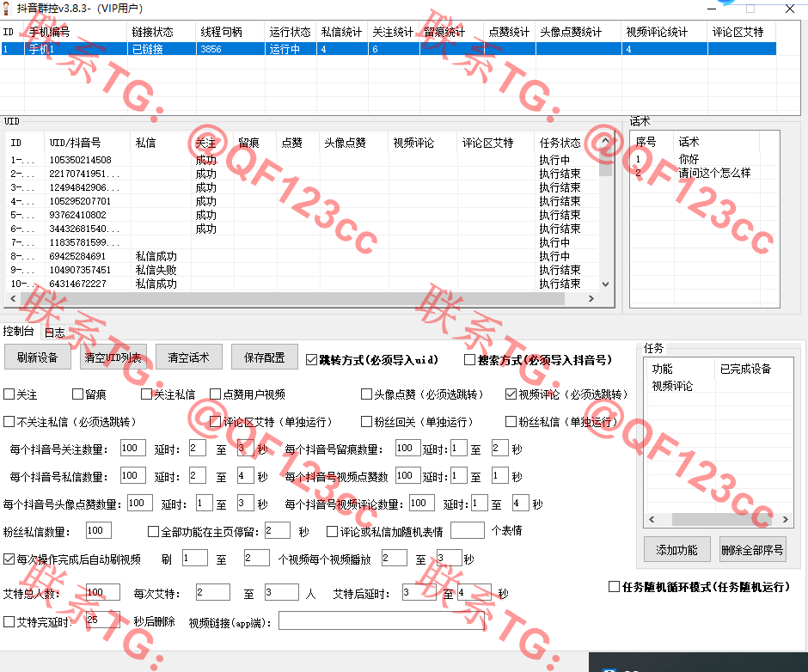Check the 关注私信 option
The width and height of the screenshot is (808, 672).
[146, 394]
